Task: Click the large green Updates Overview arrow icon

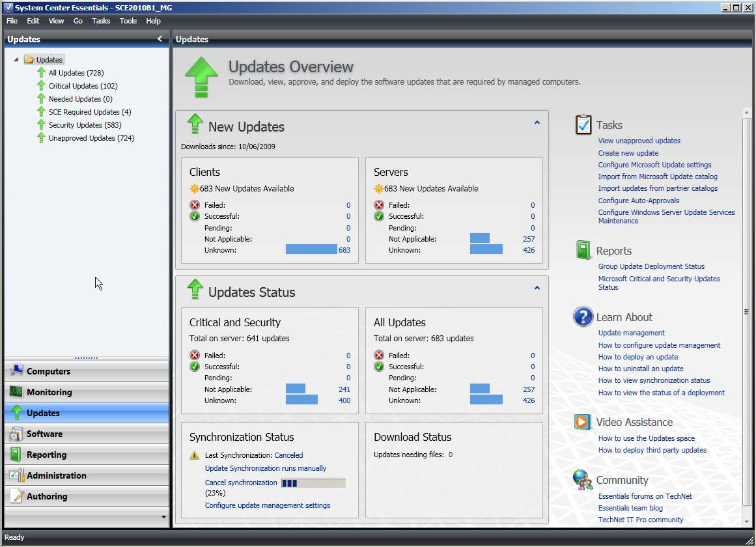Action: (201, 77)
